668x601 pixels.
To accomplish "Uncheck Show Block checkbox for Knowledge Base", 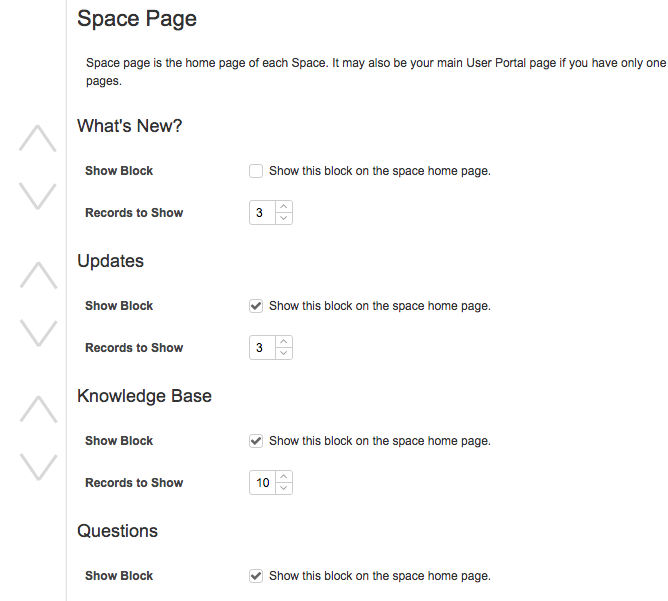I will coord(256,441).
